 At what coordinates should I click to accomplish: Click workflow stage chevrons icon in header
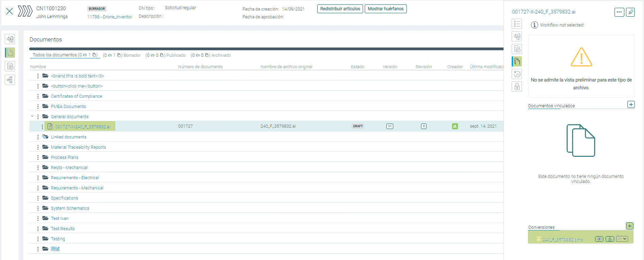point(25,11)
